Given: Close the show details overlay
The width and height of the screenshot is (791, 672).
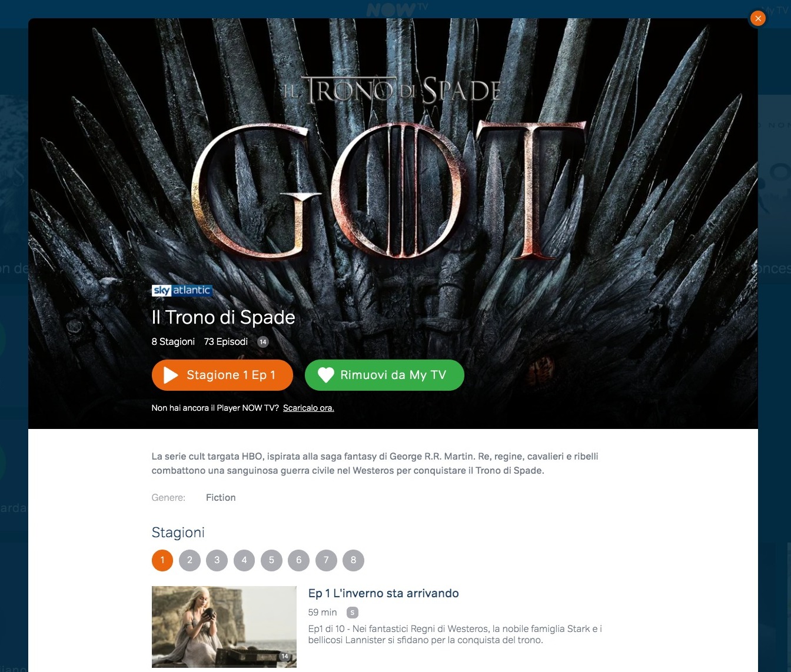Looking at the screenshot, I should (x=758, y=18).
